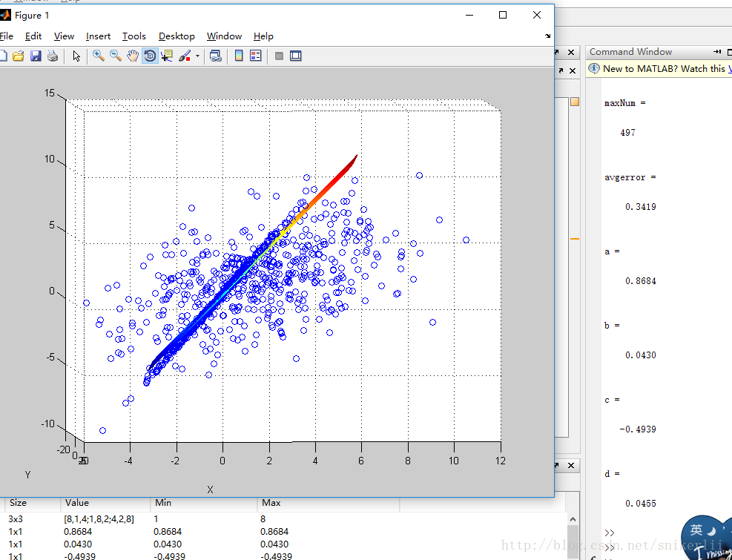Open the View menu in Figure 1
The height and width of the screenshot is (560, 732).
(64, 36)
